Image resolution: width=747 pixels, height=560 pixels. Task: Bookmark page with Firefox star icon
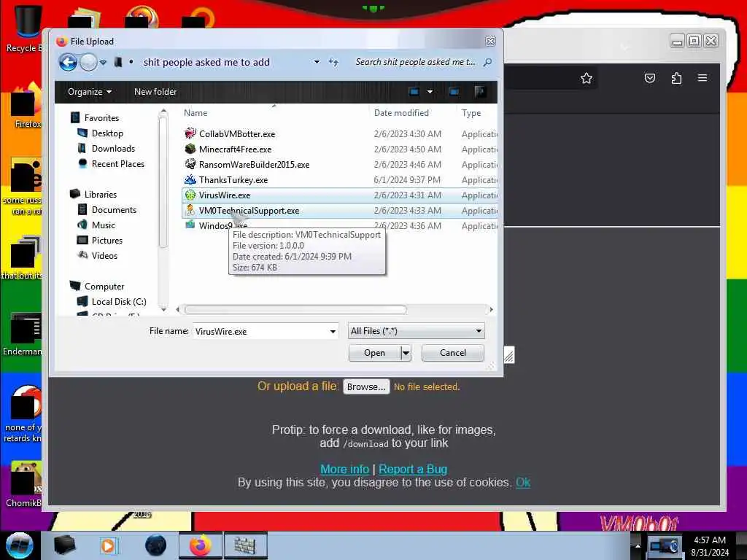click(586, 78)
